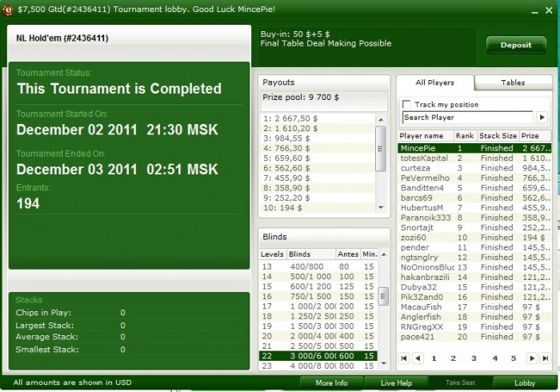This screenshot has height=392, width=560.
Task: Open page 2 of the players list
Action: (454, 358)
